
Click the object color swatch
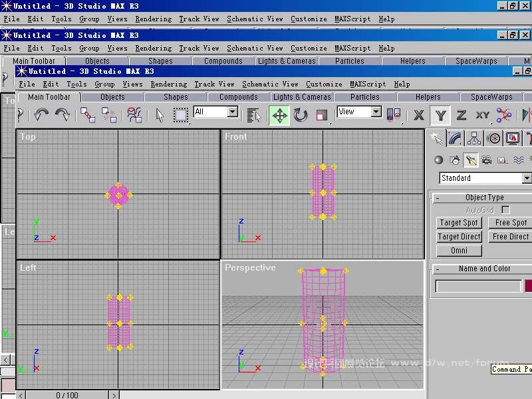click(x=528, y=286)
